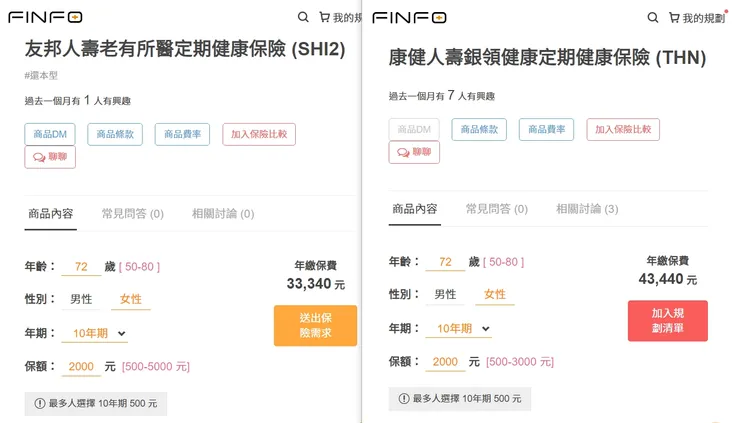Choose 男性 gender in 康健人壽 plan

click(445, 294)
